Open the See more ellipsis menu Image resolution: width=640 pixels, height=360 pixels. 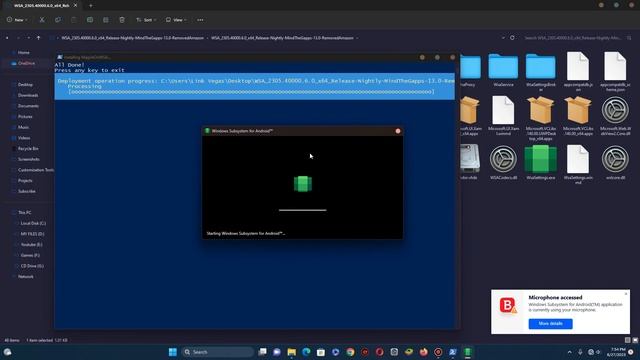click(200, 20)
